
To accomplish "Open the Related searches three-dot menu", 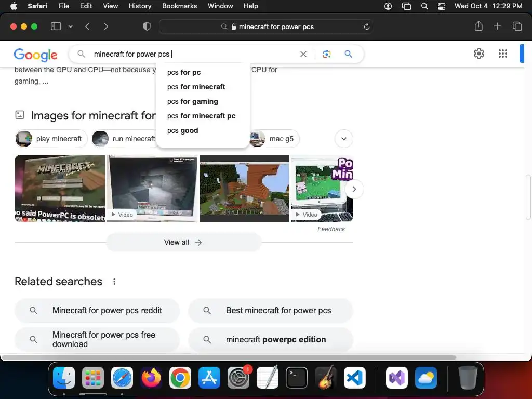I will point(114,282).
